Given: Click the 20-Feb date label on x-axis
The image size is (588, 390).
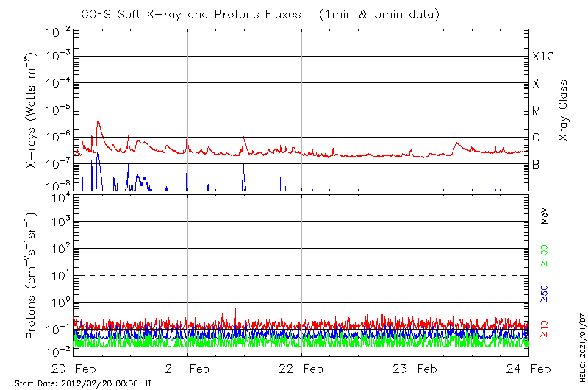Looking at the screenshot, I should (74, 369).
